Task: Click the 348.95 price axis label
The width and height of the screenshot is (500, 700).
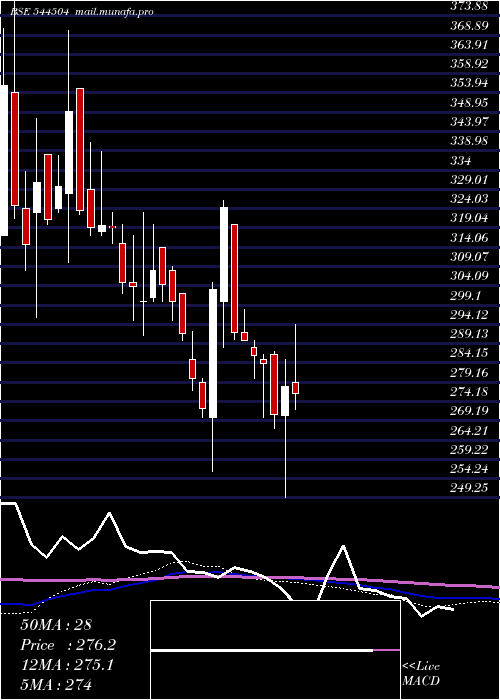Action: point(469,103)
